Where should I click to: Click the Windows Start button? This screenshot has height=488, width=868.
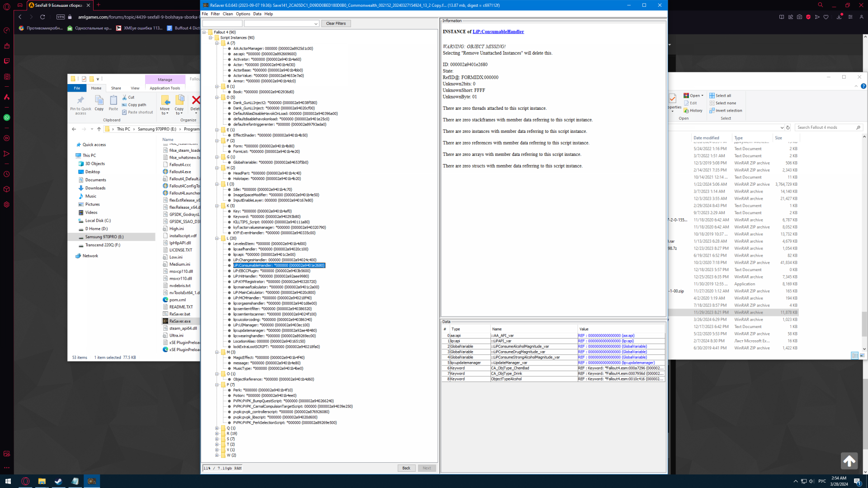pyautogui.click(x=8, y=481)
